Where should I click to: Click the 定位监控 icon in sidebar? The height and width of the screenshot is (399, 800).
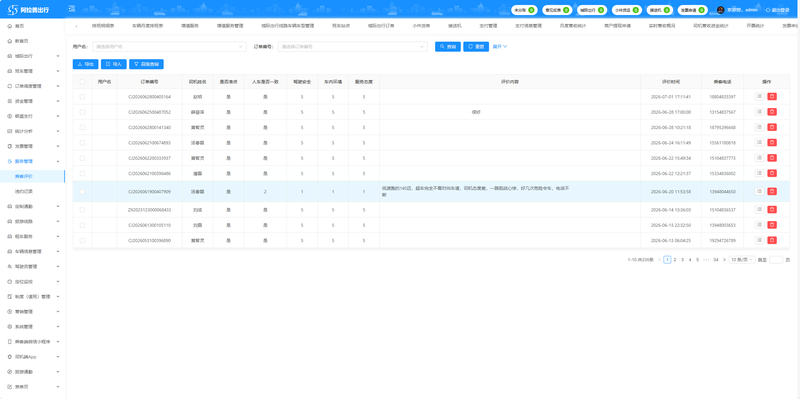point(10,282)
